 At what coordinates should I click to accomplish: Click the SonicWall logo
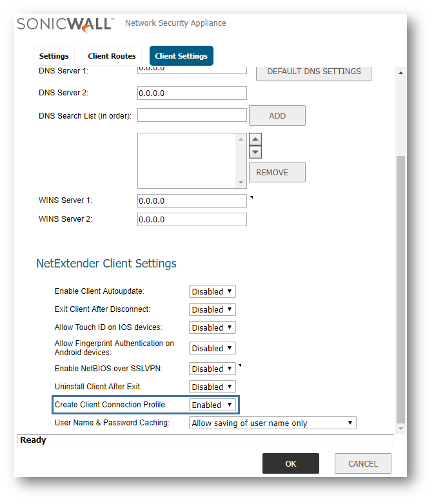(65, 24)
